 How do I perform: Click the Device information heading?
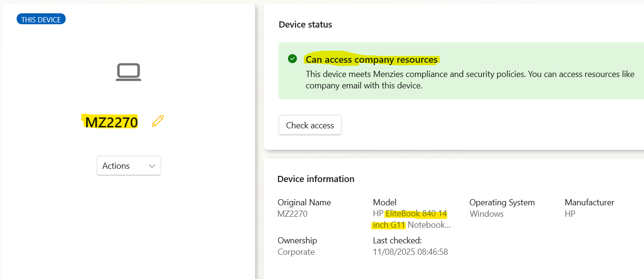pos(316,179)
